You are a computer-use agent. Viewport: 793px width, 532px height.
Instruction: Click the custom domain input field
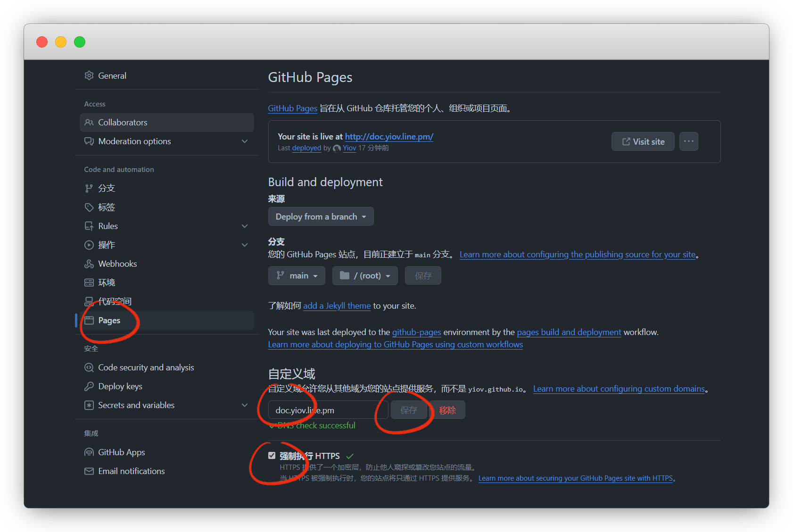click(x=328, y=410)
